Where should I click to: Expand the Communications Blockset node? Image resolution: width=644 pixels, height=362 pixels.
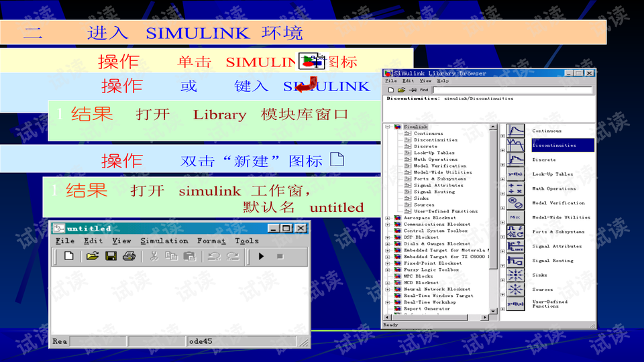pos(388,225)
